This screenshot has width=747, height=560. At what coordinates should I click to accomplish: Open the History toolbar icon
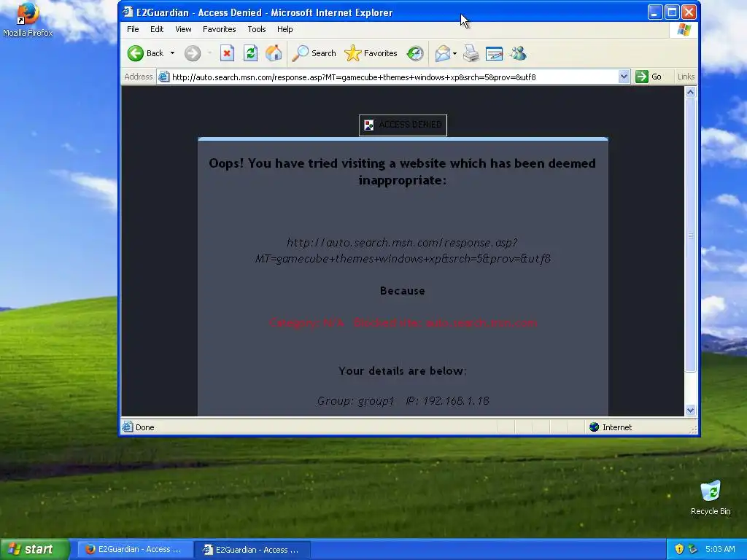(415, 53)
